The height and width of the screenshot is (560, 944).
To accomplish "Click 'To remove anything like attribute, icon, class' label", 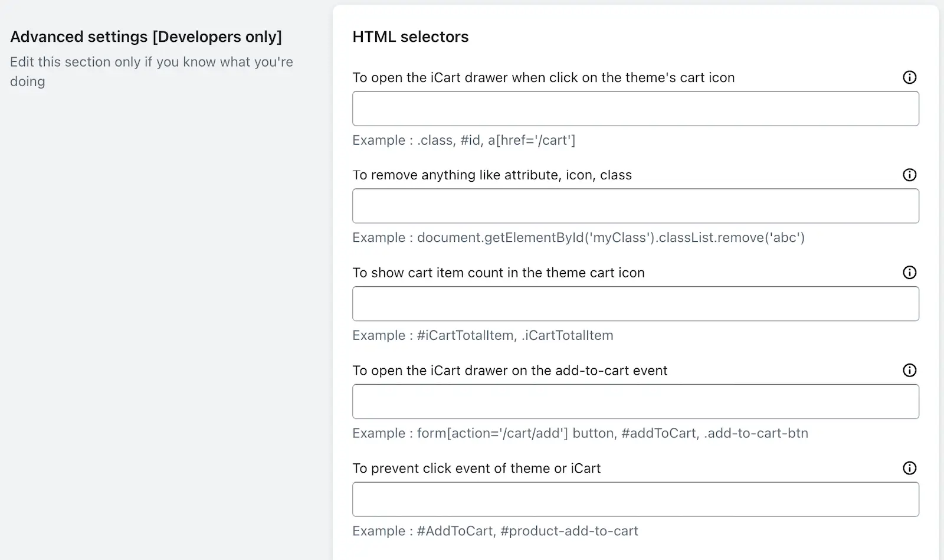I will (x=492, y=175).
